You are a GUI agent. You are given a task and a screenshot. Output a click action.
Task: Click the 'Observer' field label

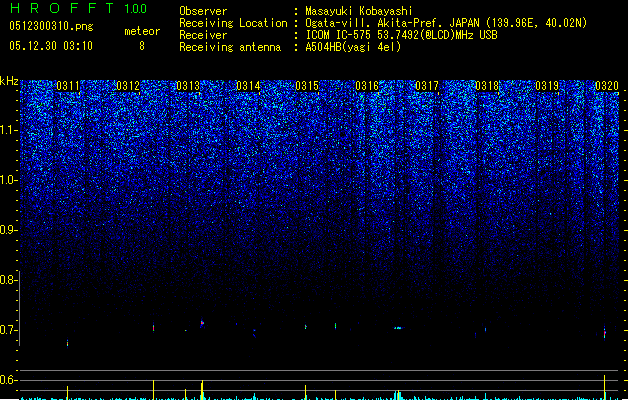[x=203, y=11]
